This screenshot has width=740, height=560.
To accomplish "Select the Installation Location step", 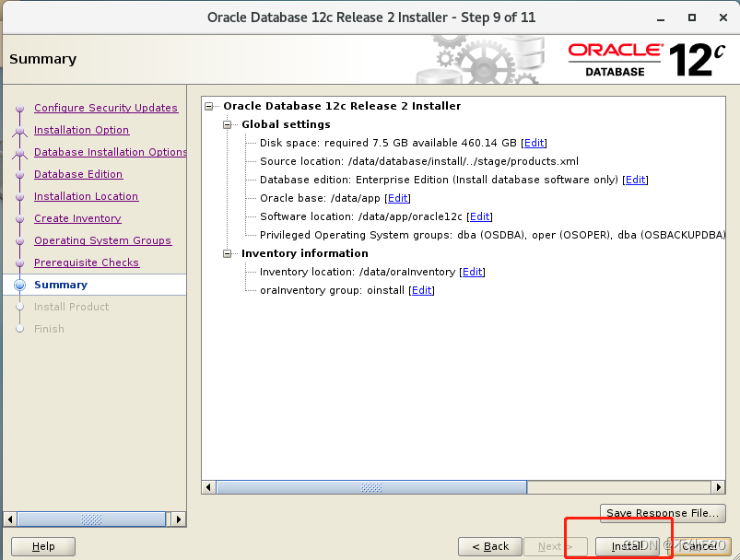I will [86, 196].
